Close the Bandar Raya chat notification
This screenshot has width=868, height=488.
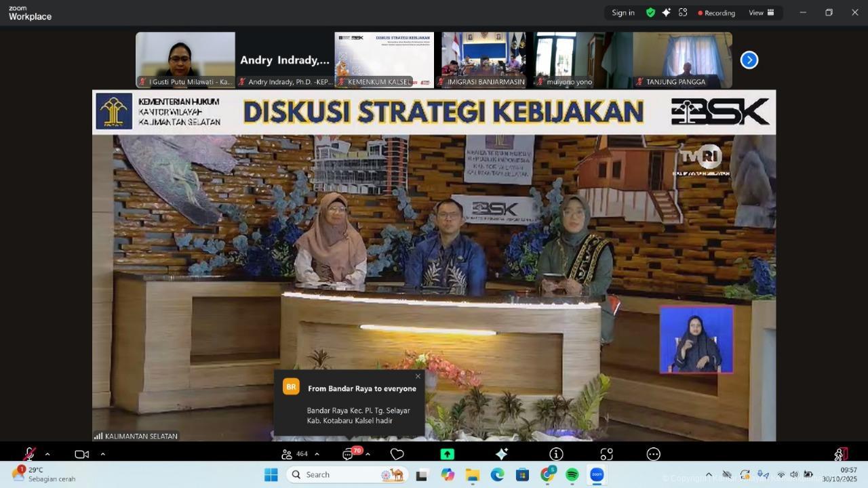[x=418, y=376]
